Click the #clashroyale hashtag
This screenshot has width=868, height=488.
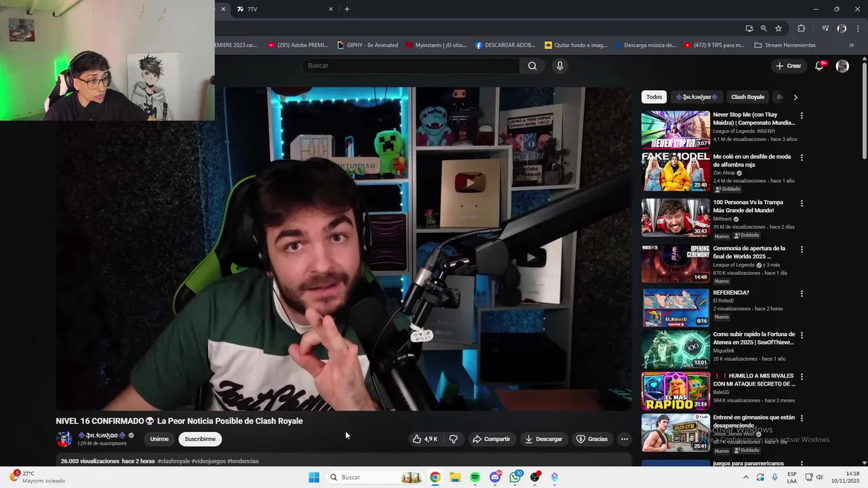tap(174, 462)
